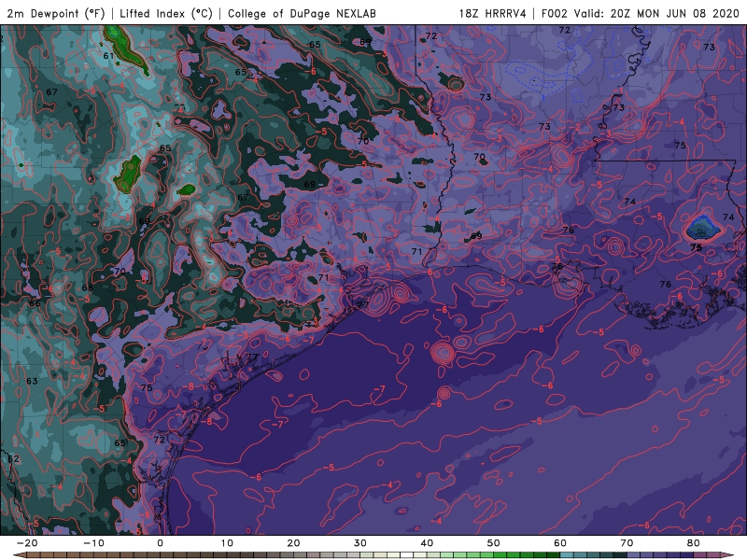This screenshot has width=747, height=560.
Task: Click the '2m Dewpoint (°F)' title text
Action: [x=56, y=13]
